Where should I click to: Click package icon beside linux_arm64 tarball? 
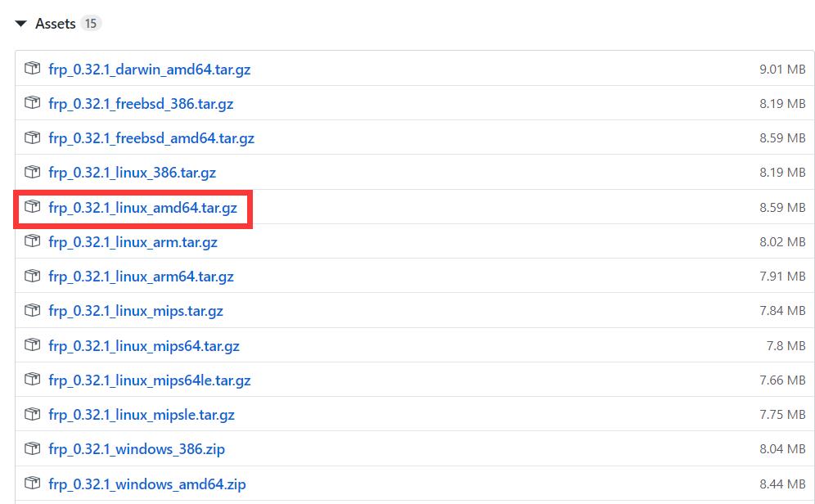tap(32, 276)
